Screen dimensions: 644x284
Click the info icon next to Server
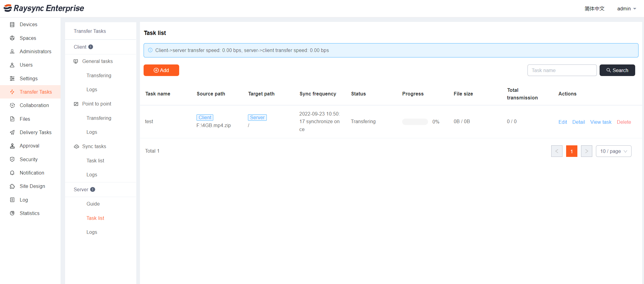click(93, 189)
